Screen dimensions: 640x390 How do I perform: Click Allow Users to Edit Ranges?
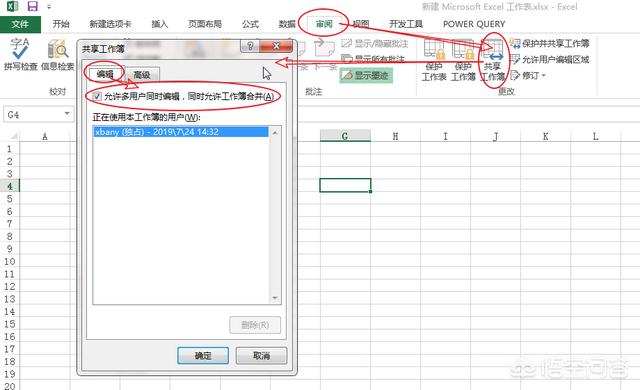[x=550, y=60]
